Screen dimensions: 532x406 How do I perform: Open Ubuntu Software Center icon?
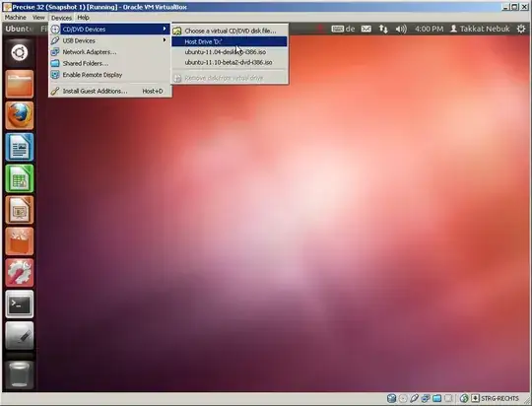tap(20, 241)
